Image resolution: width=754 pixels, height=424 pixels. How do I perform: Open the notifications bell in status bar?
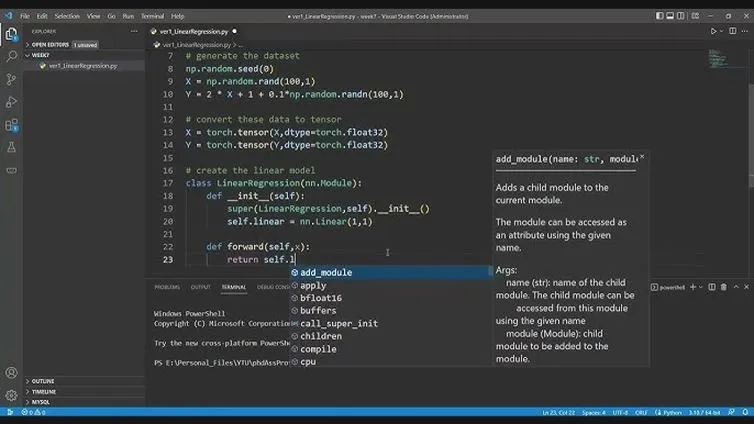click(745, 412)
